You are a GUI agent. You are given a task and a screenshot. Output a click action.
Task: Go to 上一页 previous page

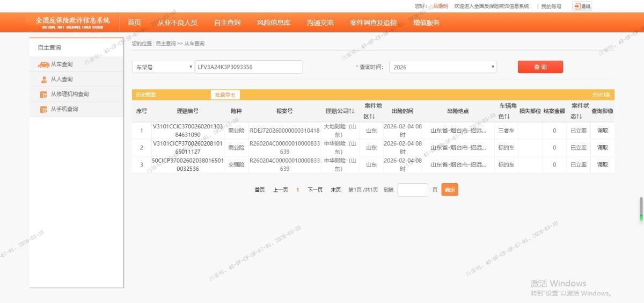click(281, 190)
